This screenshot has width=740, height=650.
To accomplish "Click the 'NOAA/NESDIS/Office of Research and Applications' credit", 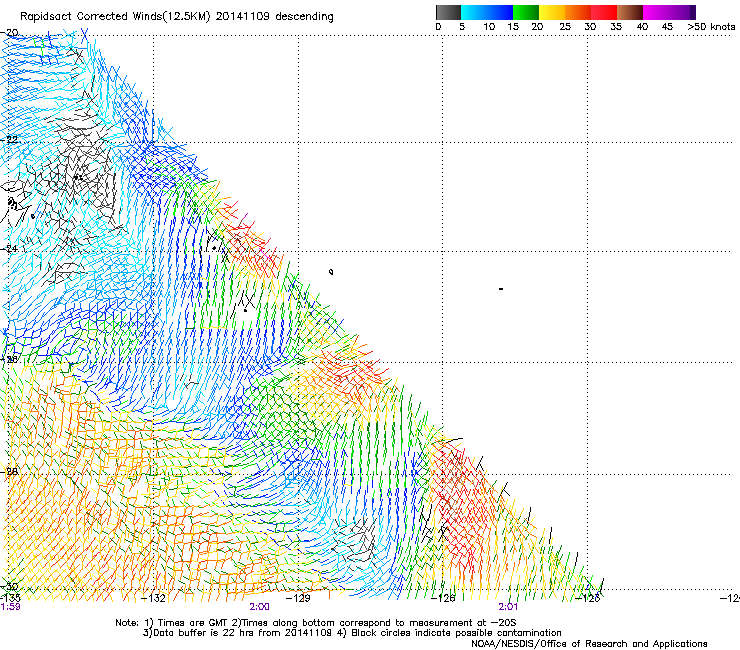I will point(589,644).
